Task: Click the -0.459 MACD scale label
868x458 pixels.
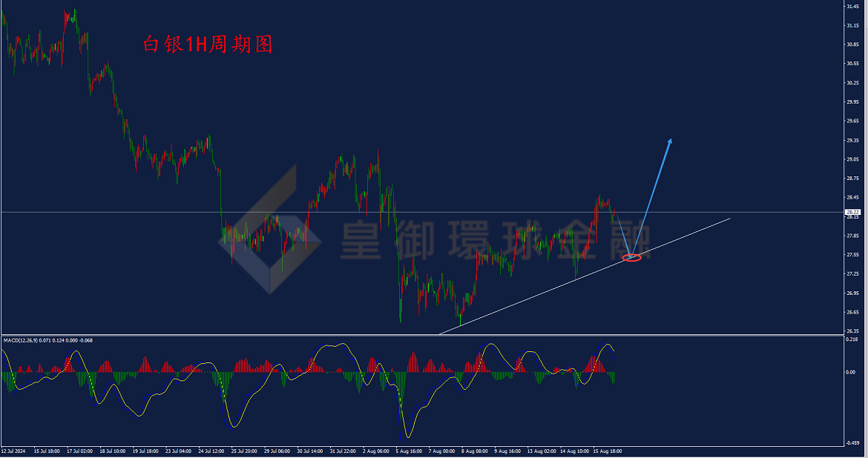Action: pyautogui.click(x=852, y=442)
